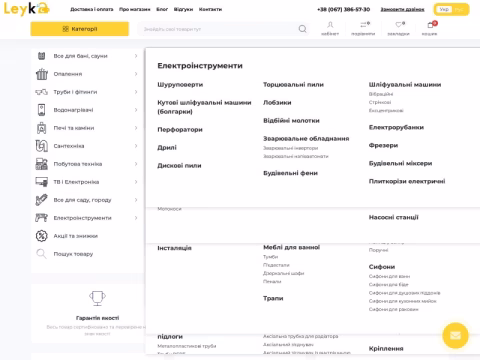This screenshot has height=360, width=480.
Task: Click the Побутова техніка icon
Action: tap(42, 164)
